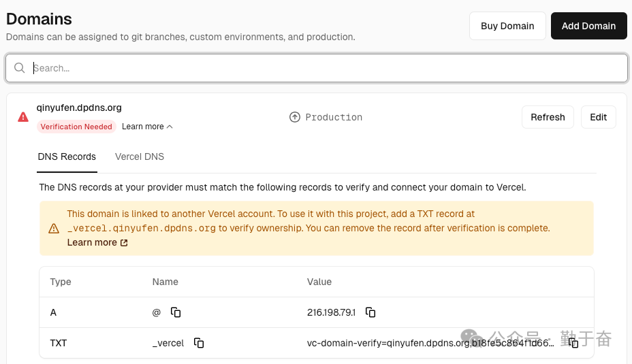Image resolution: width=632 pixels, height=364 pixels.
Task: Copy the _vercel record name
Action: [199, 343]
